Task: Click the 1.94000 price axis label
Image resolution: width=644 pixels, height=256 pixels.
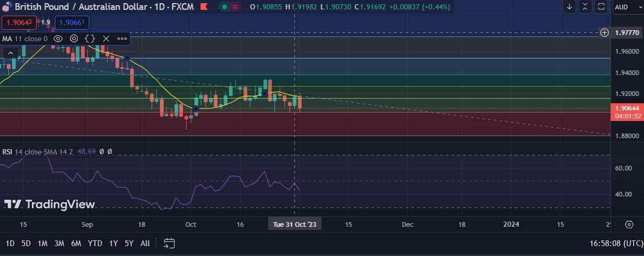Action: pos(627,73)
